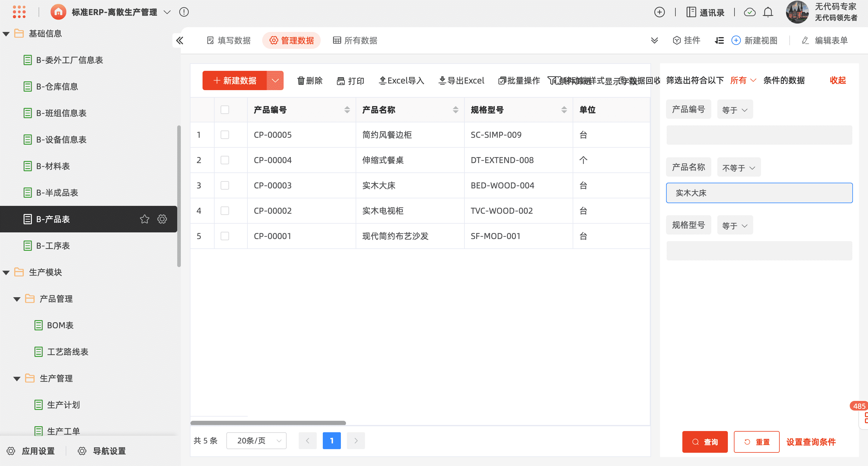The image size is (868, 466).
Task: Click the cloud sync status icon
Action: coord(750,12)
